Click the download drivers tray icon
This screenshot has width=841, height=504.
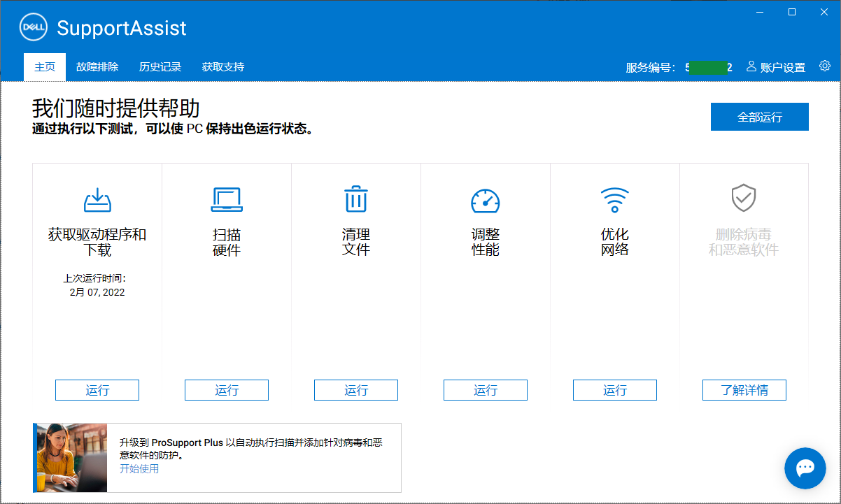pos(97,200)
